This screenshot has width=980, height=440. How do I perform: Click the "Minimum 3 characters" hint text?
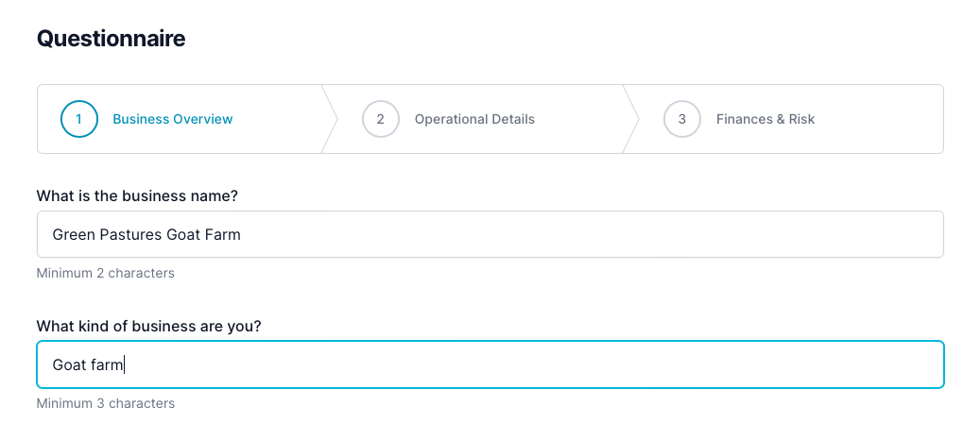[x=105, y=403]
